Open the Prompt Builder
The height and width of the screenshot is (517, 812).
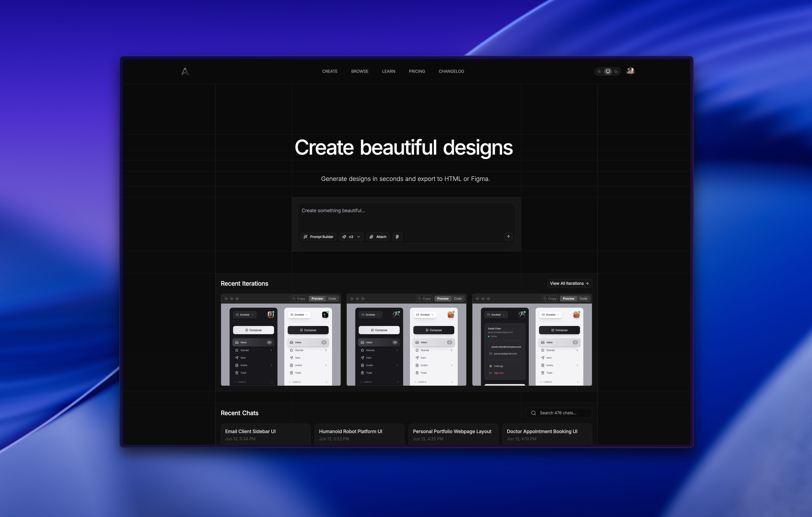click(318, 237)
